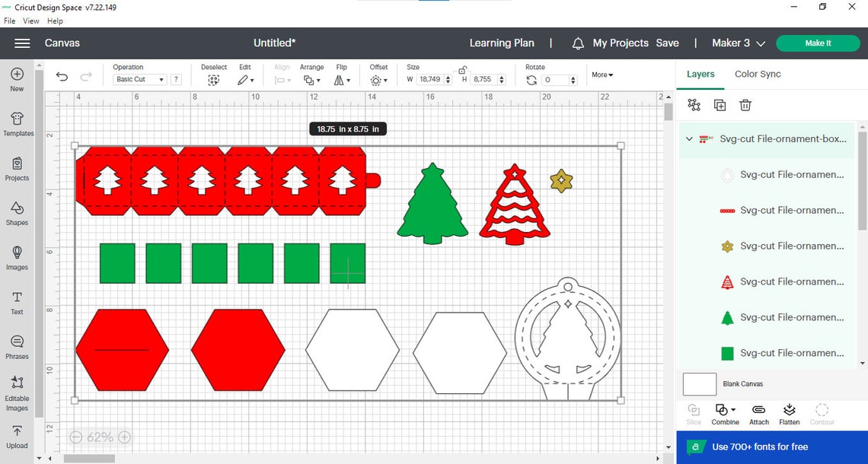The image size is (868, 464).
Task: Click the Rotate value field
Action: 555,80
